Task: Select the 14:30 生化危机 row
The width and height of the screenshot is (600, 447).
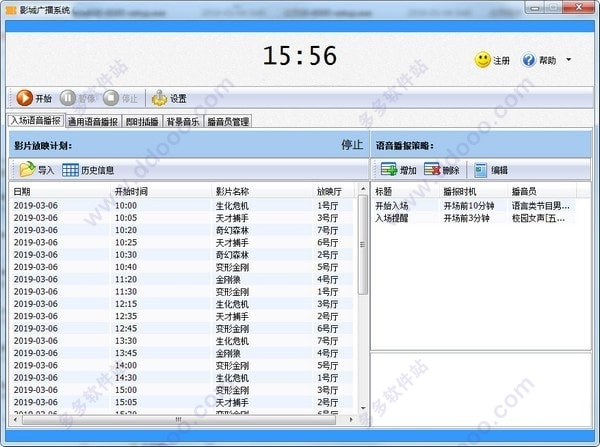Action: pyautogui.click(x=182, y=377)
